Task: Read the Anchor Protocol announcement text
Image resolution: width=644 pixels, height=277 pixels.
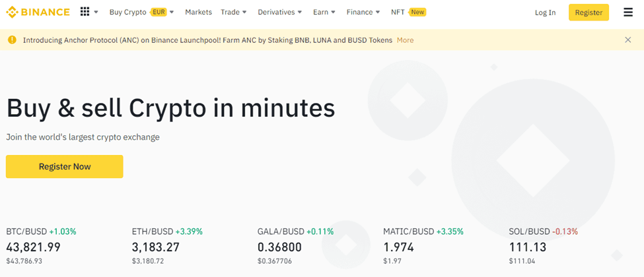Action: coord(207,40)
